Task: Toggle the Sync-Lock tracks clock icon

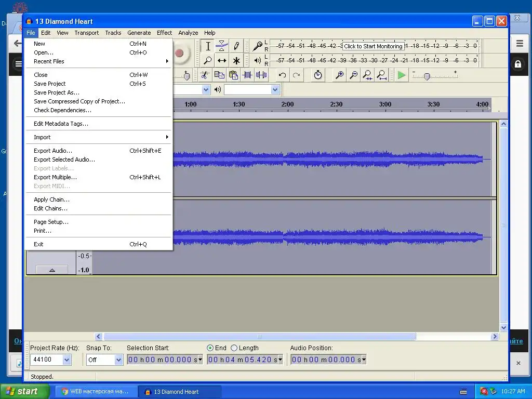Action: pos(318,75)
